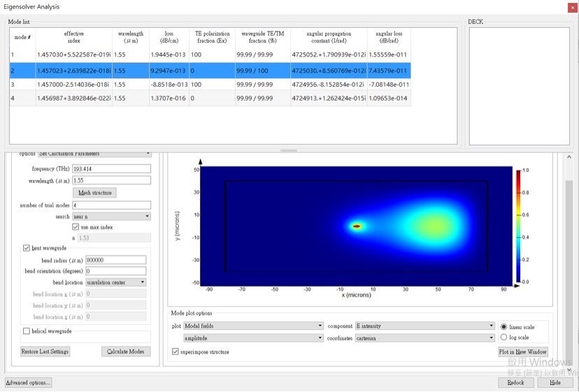Enable the helical waveguide checkbox

click(27, 331)
